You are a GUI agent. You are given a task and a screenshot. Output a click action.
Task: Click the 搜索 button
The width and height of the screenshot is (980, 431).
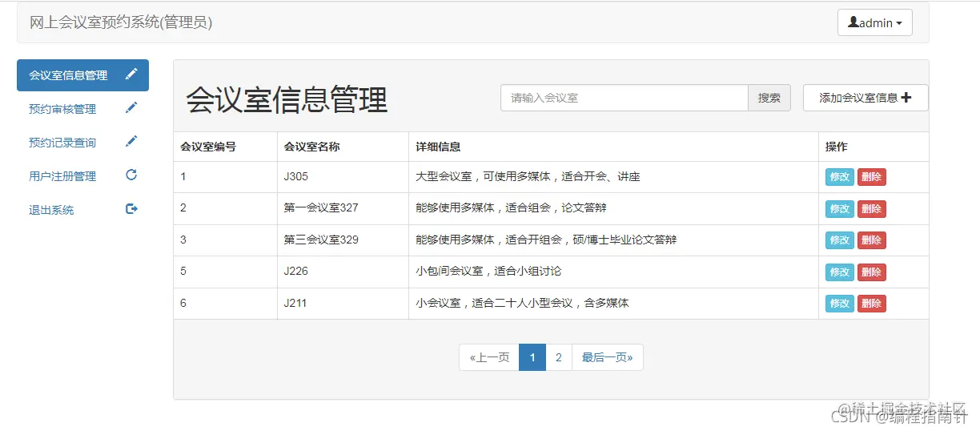[x=769, y=98]
